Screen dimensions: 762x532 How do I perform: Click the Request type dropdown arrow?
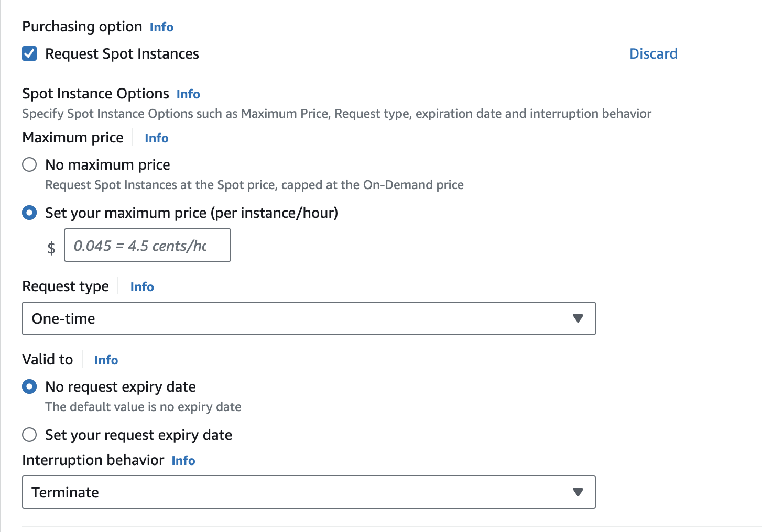click(578, 318)
